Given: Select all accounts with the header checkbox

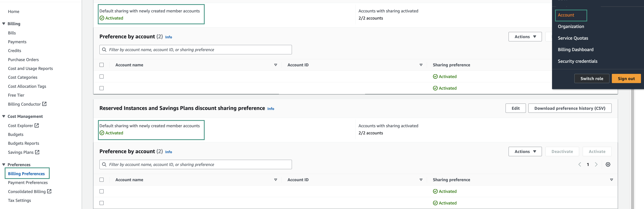Looking at the screenshot, I should (x=102, y=179).
